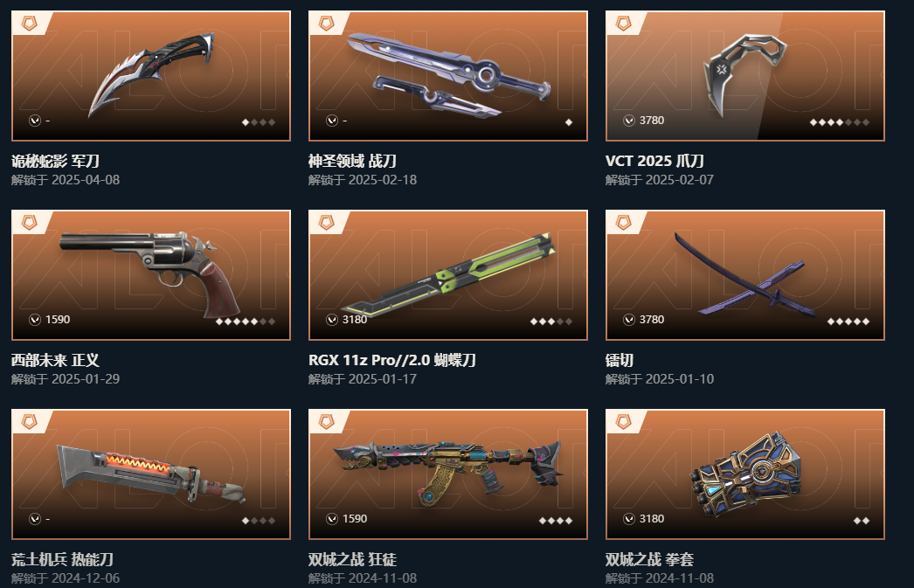The image size is (914, 588).
Task: Click the VP icon beside 3180 on 拳套 card
Action: 629,519
